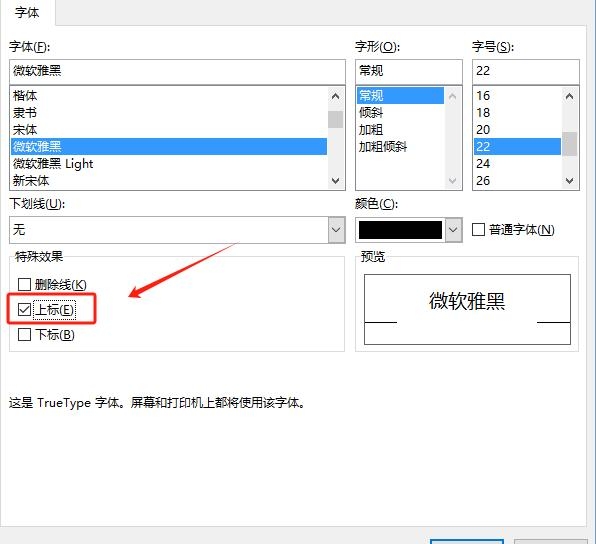Switch to the 字体 tab

(27, 13)
